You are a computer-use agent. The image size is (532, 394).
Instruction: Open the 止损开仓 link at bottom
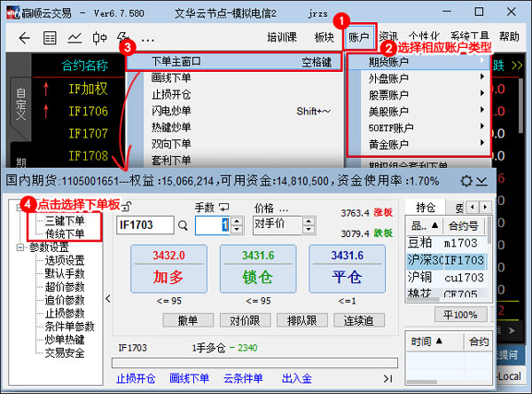tap(136, 378)
